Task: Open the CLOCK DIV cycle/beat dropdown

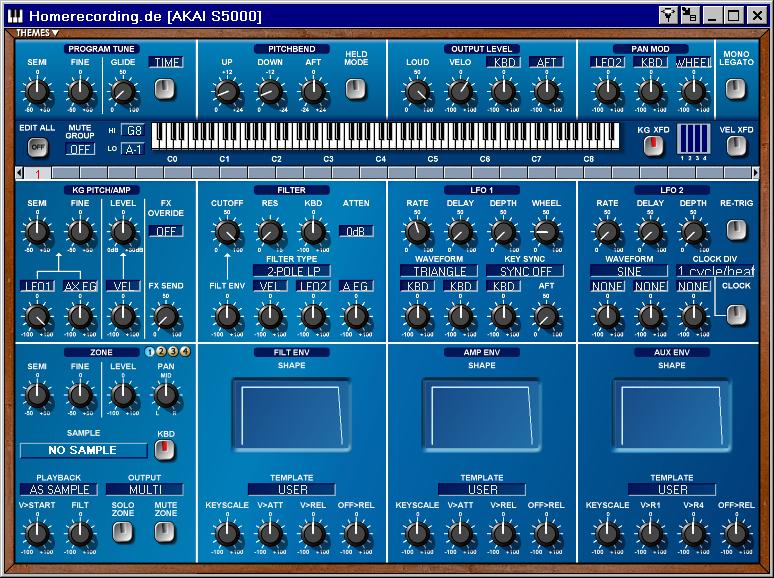Action: [x=715, y=271]
